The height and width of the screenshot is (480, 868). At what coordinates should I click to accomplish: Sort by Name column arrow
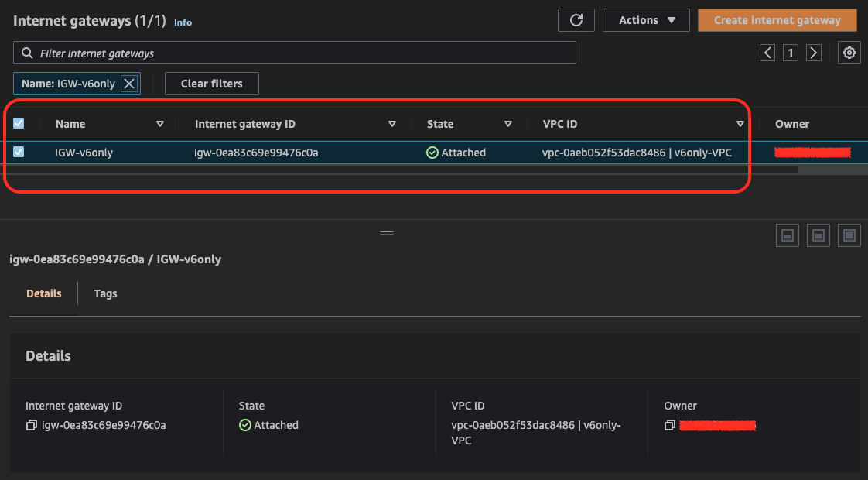[x=160, y=124]
